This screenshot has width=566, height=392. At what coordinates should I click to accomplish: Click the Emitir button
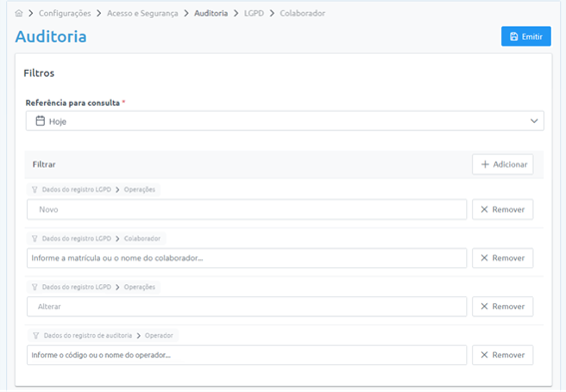(x=526, y=36)
